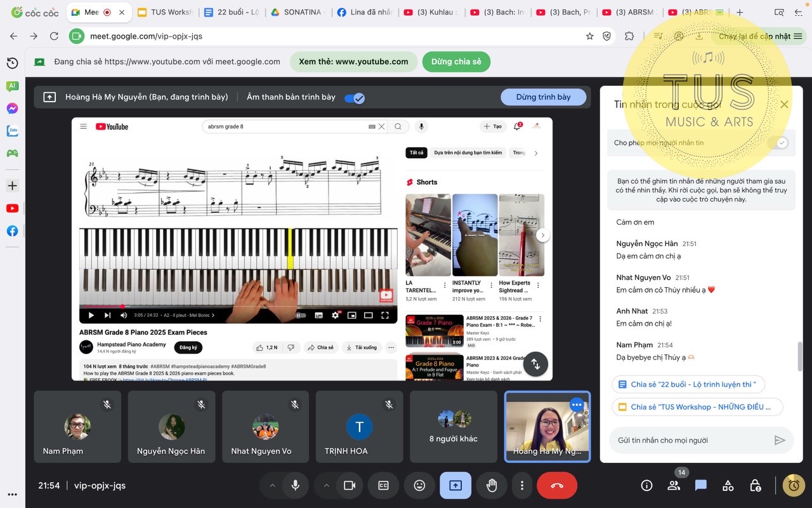Toggle presentation audio switch

click(354, 98)
